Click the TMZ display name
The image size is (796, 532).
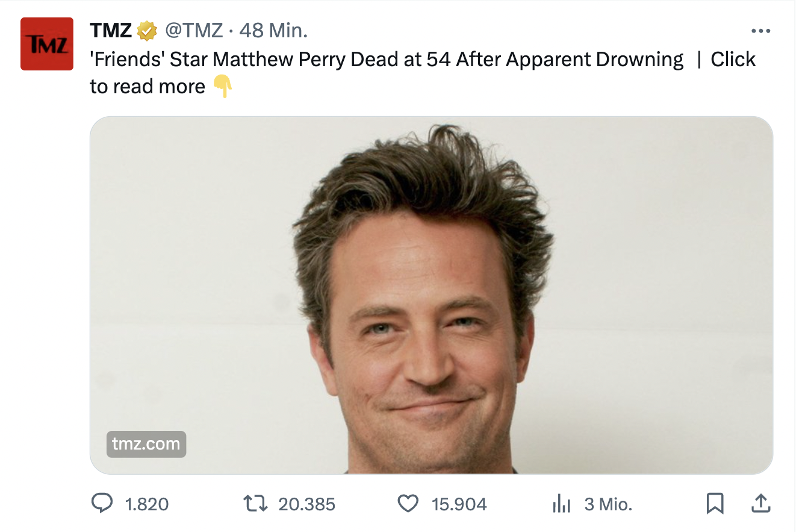point(111,30)
